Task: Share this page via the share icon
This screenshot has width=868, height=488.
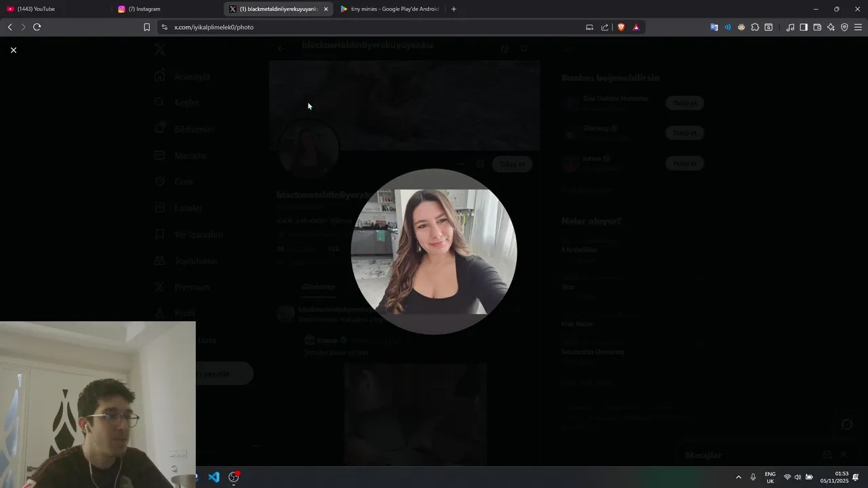Action: pyautogui.click(x=605, y=27)
